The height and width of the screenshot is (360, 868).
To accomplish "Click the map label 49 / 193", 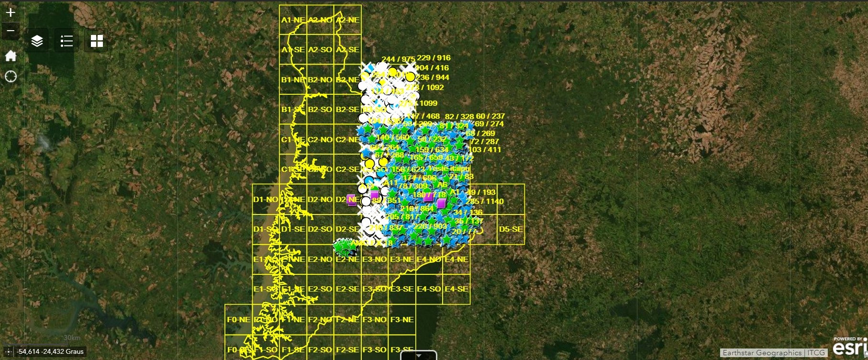I will click(x=481, y=192).
